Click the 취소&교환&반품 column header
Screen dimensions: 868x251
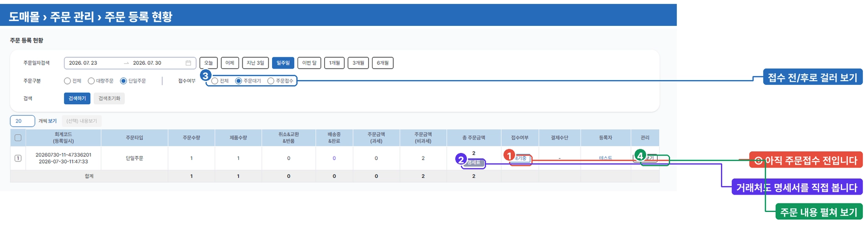(x=289, y=138)
